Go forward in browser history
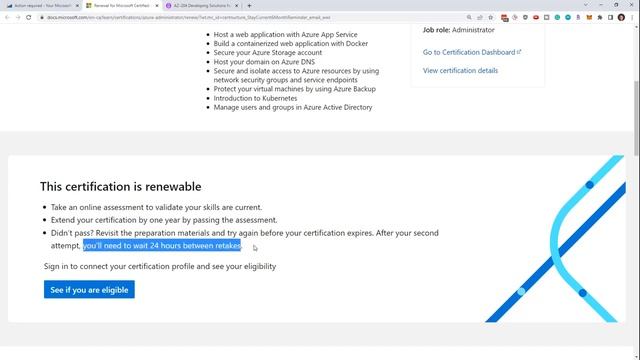This screenshot has width=640, height=360. click(x=18, y=18)
